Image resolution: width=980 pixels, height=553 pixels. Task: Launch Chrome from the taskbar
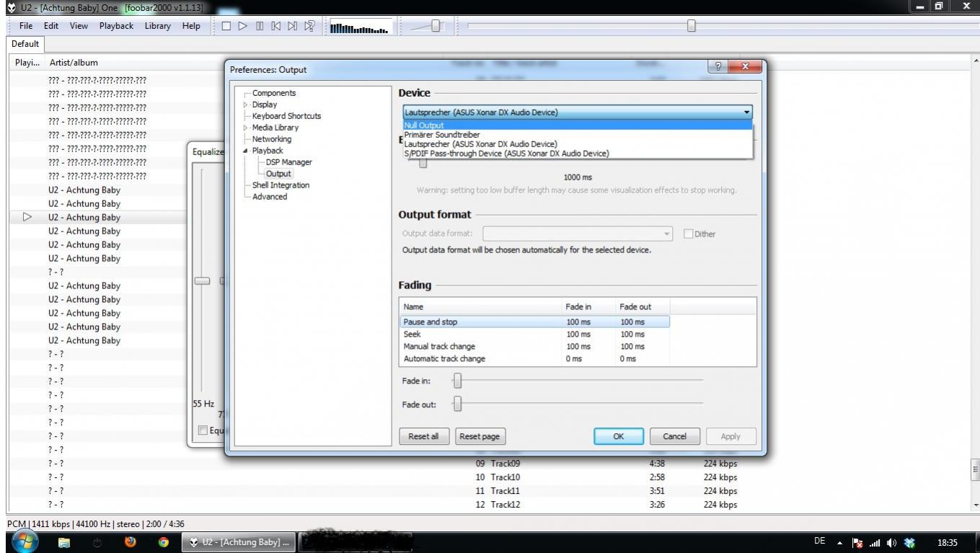click(163, 542)
